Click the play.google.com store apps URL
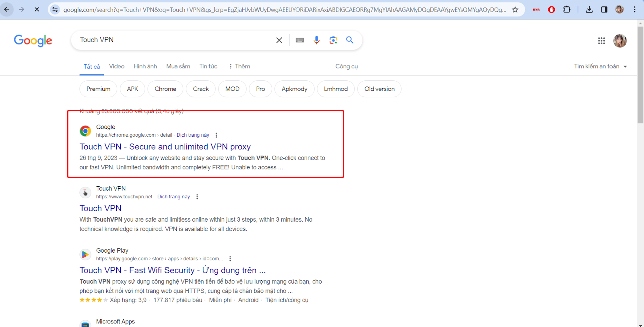This screenshot has height=327, width=644. click(x=159, y=259)
